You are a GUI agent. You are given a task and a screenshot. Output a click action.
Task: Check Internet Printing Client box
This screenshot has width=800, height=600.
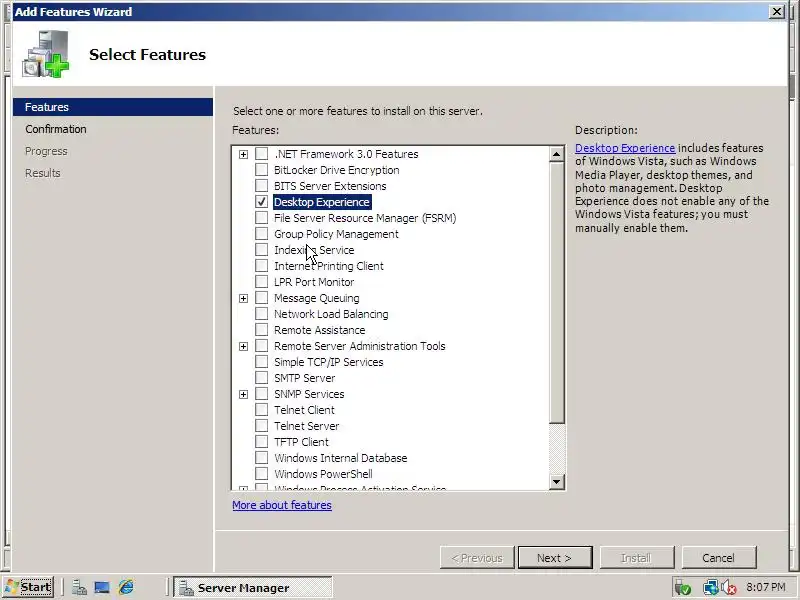pos(261,266)
